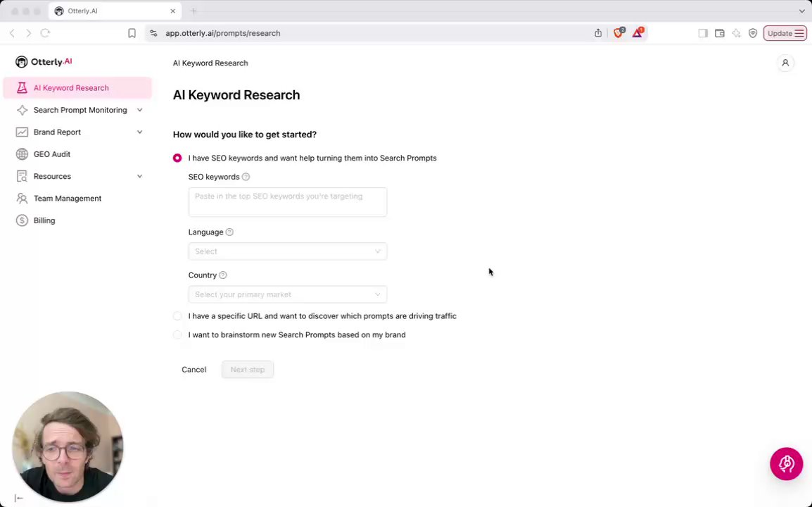Screen dimensions: 812x507
Task: Click the SEO keywords help icon
Action: (x=246, y=177)
